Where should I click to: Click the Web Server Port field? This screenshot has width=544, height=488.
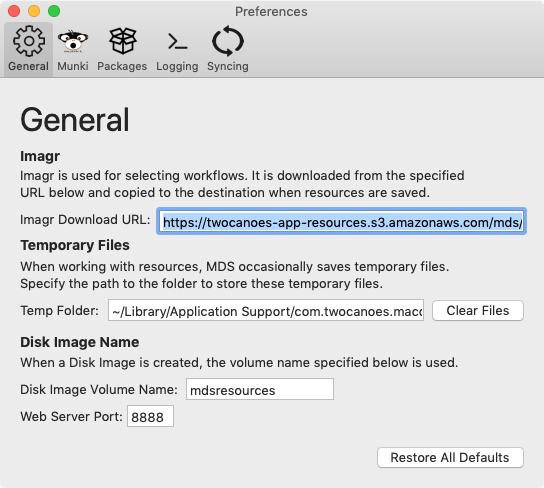tap(150, 416)
